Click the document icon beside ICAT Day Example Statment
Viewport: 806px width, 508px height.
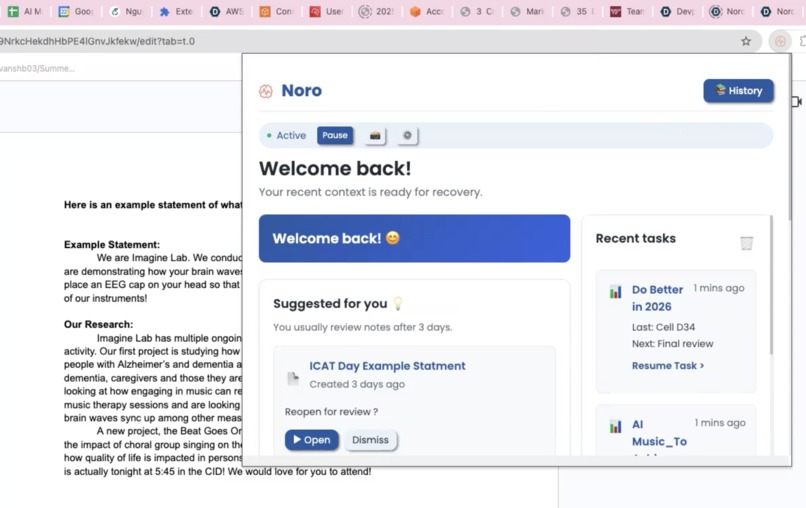[x=293, y=378]
